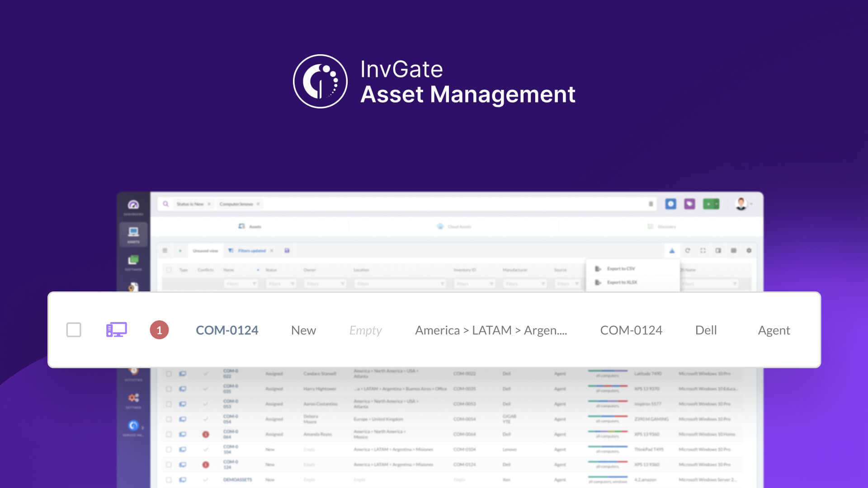
Task: Click the blue square icon in top bar
Action: tap(671, 204)
